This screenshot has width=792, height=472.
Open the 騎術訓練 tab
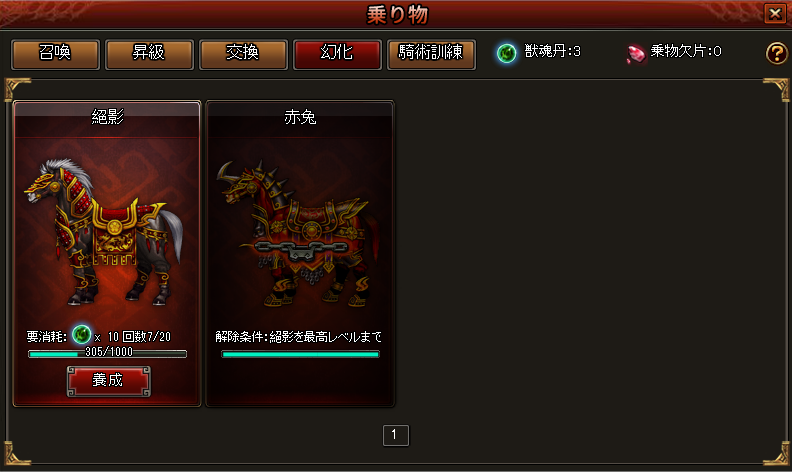[x=431, y=54]
